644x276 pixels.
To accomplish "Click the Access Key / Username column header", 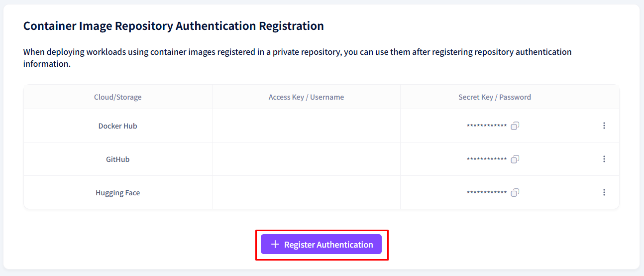I will click(306, 97).
